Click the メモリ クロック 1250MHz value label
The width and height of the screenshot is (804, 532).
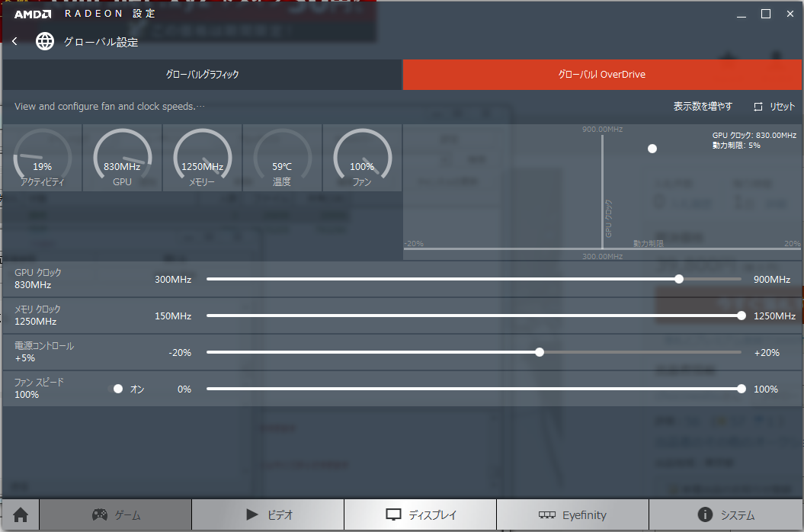pyautogui.click(x=35, y=322)
